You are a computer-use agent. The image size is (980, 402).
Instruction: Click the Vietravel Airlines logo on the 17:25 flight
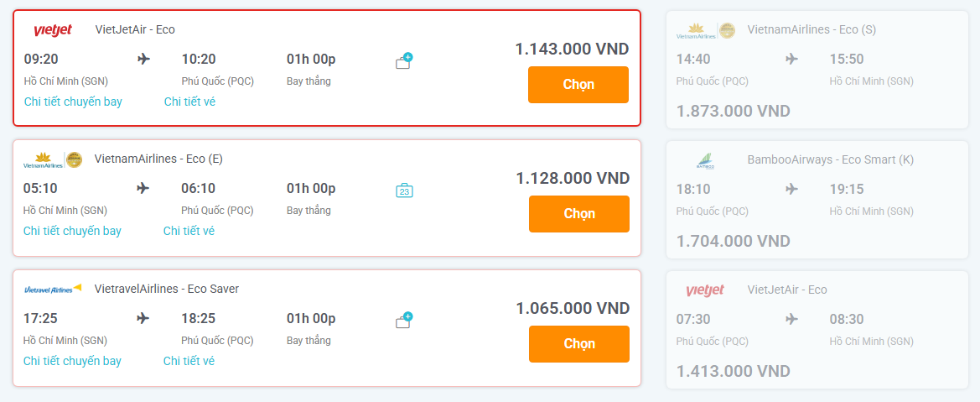pyautogui.click(x=53, y=289)
